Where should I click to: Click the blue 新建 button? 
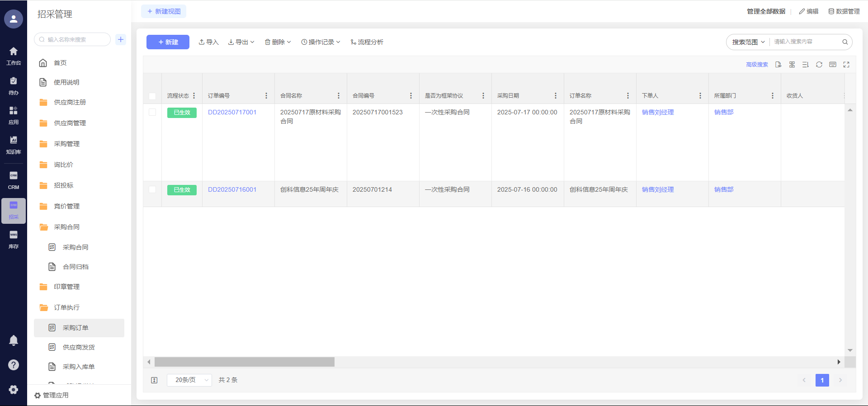click(x=168, y=42)
